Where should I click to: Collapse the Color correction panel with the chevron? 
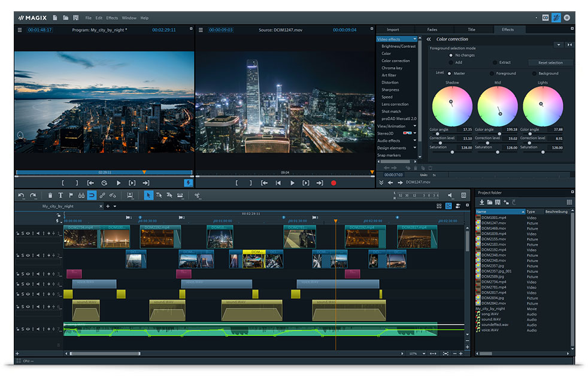(428, 40)
